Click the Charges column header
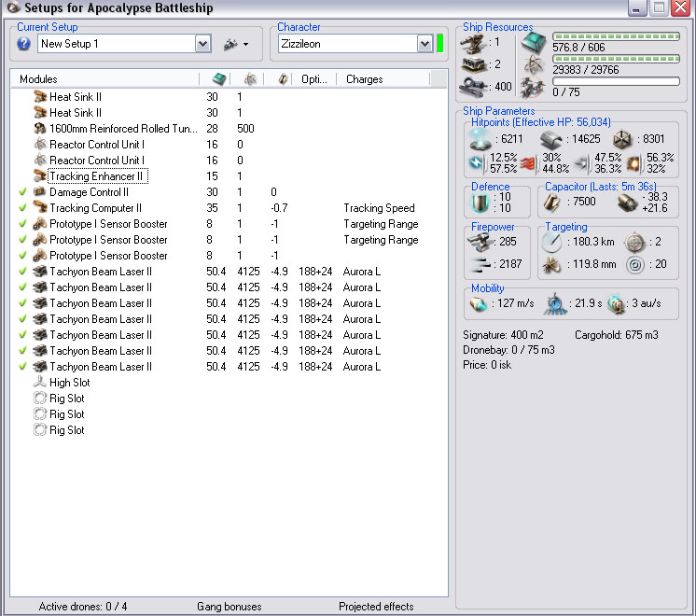This screenshot has width=696, height=616. coord(365,79)
